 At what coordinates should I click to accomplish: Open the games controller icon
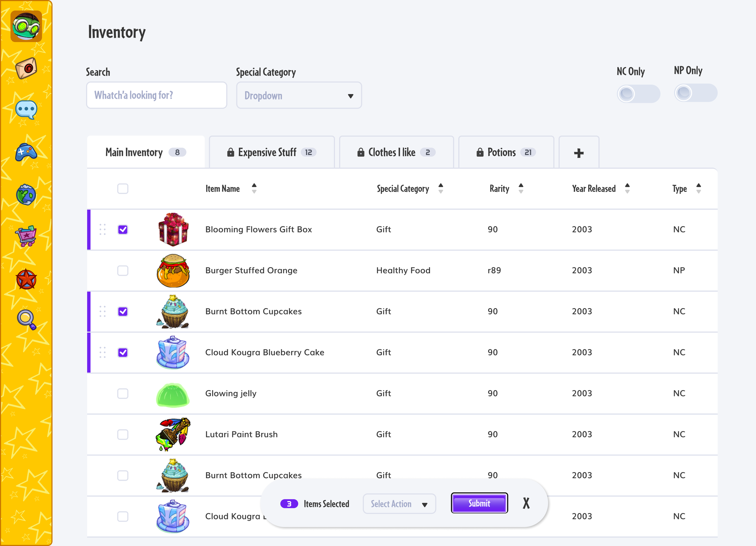point(26,153)
